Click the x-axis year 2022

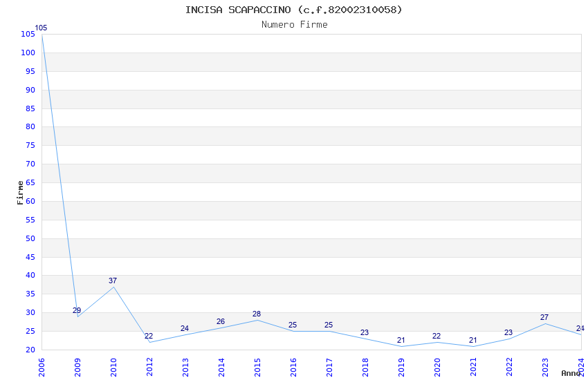[509, 368]
